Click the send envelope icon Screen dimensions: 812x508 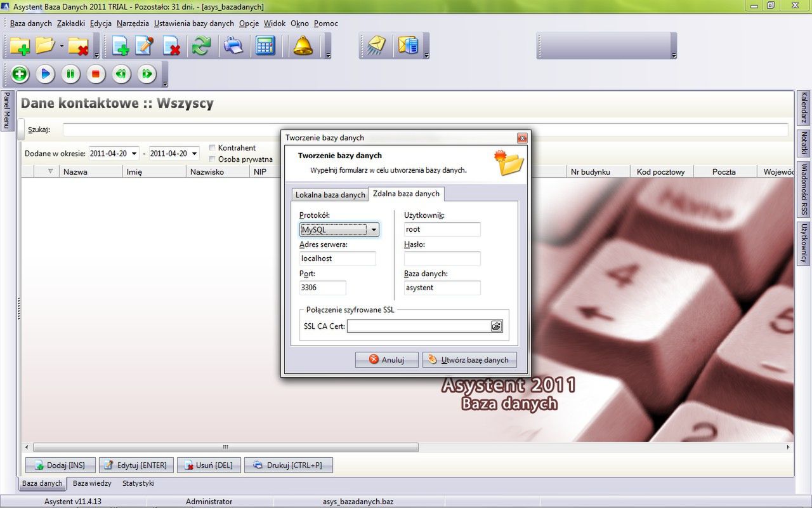377,46
